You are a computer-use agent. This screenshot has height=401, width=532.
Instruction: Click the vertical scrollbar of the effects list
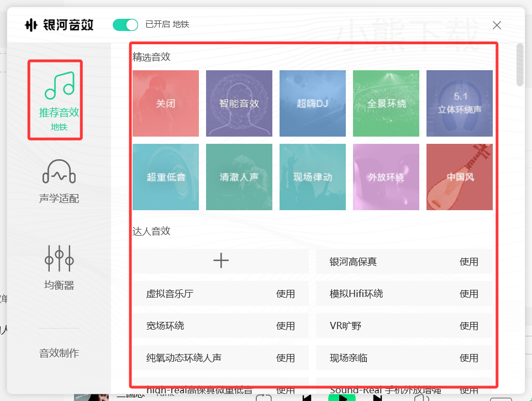pyautogui.click(x=520, y=65)
